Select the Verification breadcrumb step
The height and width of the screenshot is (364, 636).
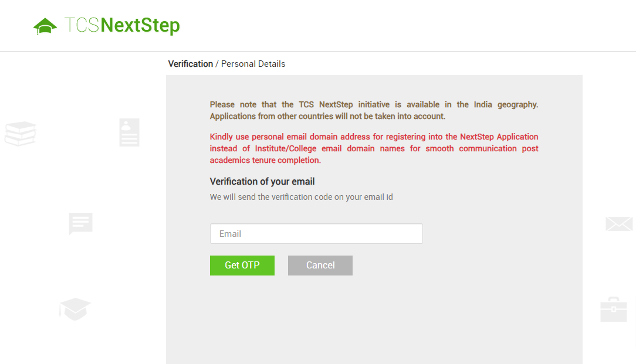point(191,64)
